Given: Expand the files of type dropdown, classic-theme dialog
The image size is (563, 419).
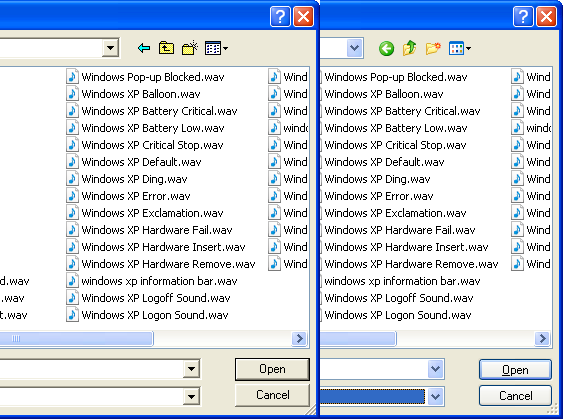Looking at the screenshot, I should [191, 396].
